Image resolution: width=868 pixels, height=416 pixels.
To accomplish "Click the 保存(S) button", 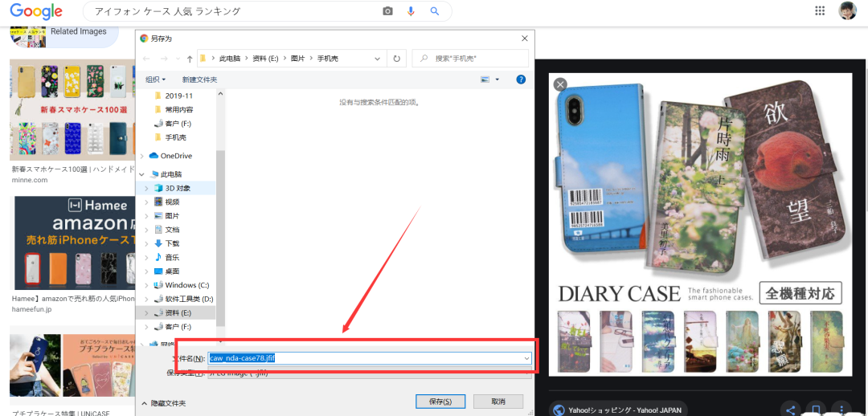I will tap(440, 402).
